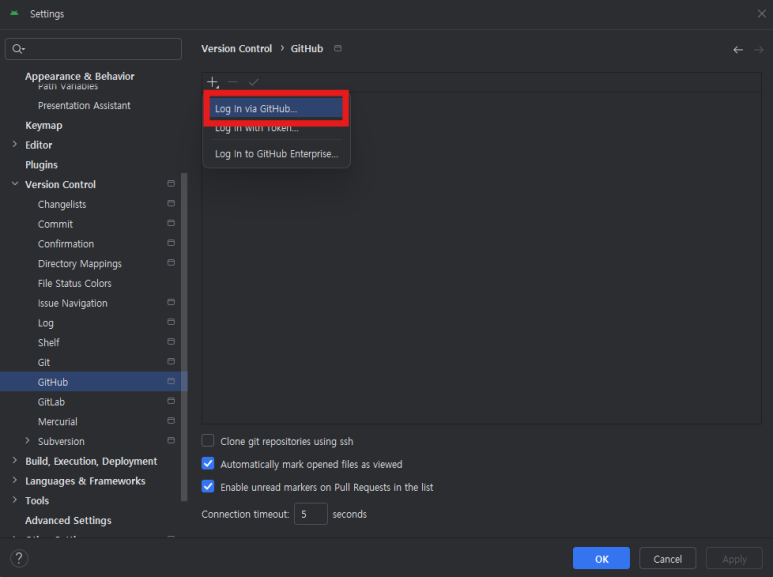Choose Log In to GitHub Enterprise option
The width and height of the screenshot is (773, 577).
pyautogui.click(x=276, y=154)
